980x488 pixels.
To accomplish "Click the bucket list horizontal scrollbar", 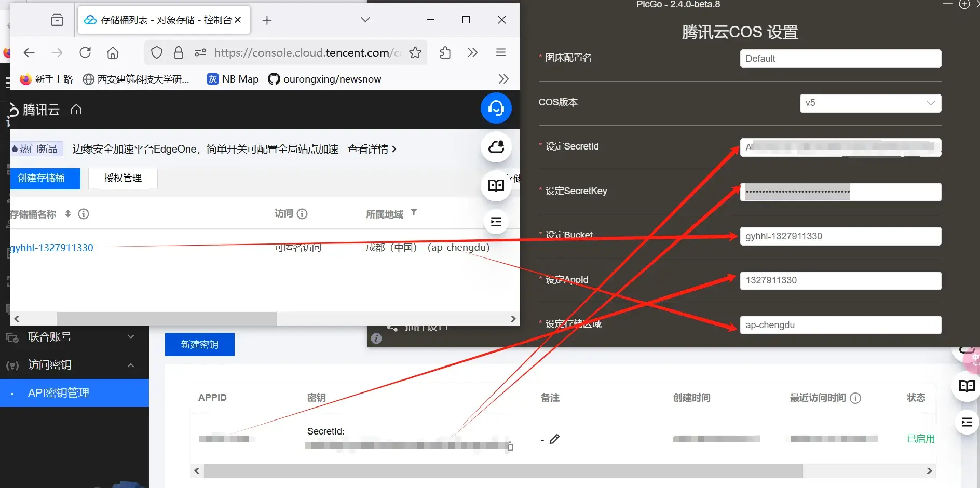I will pos(166,318).
